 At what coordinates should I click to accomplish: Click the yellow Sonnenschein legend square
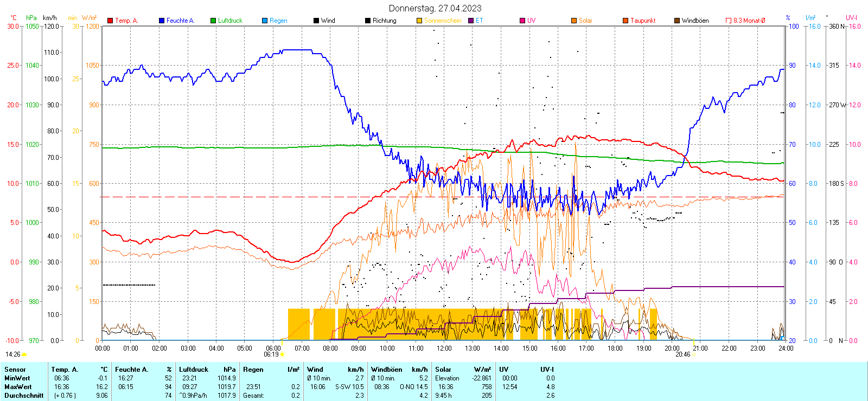tap(419, 21)
